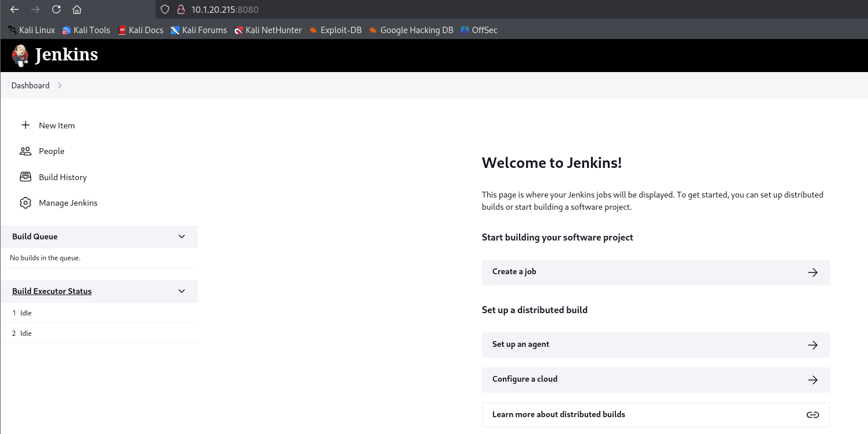Viewport: 868px width, 434px height.
Task: Expand the Dashboard breadcrumb arrow
Action: coord(60,85)
